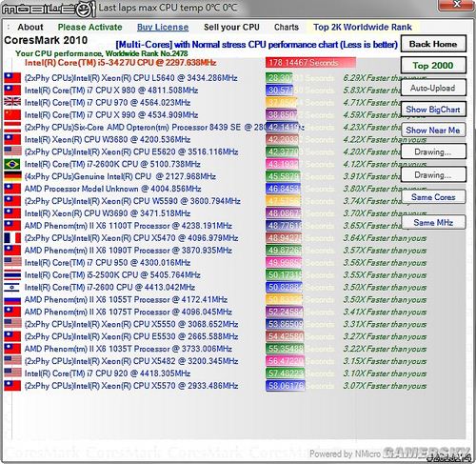Click the Russian flag beside Phenom 1055T
This screenshot has width=476, height=464.
(x=12, y=300)
